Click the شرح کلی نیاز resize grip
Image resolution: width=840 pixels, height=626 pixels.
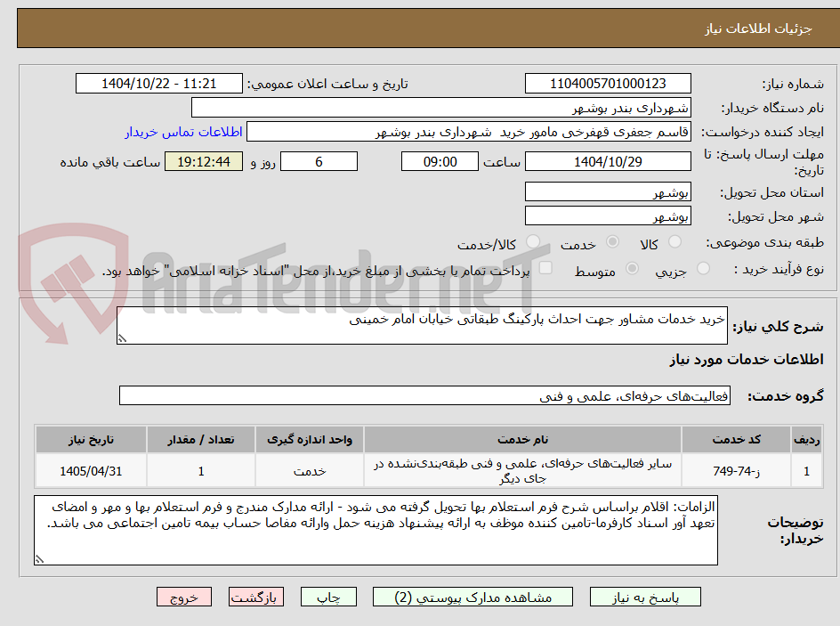tap(122, 338)
